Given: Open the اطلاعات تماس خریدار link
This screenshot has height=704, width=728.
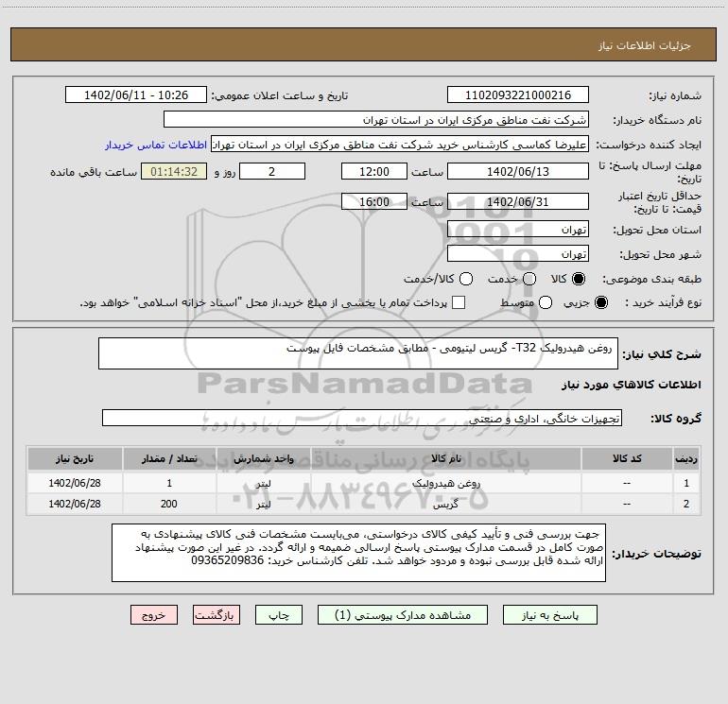Looking at the screenshot, I should pos(156,145).
